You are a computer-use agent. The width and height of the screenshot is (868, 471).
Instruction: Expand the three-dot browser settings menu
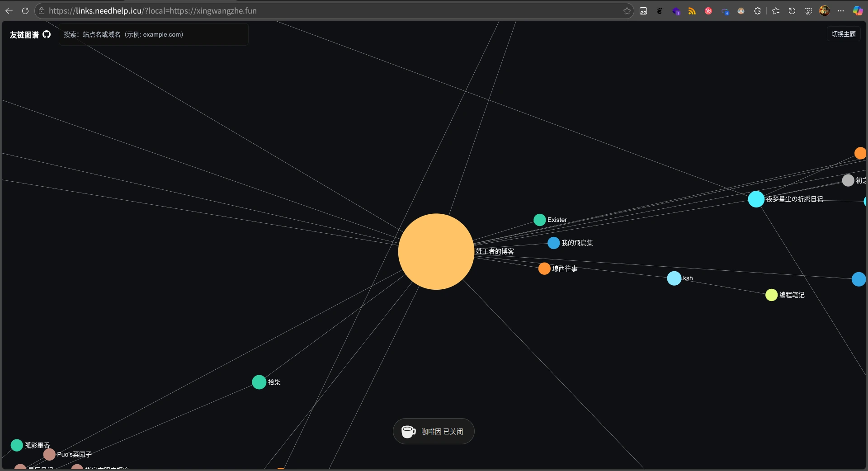point(841,11)
